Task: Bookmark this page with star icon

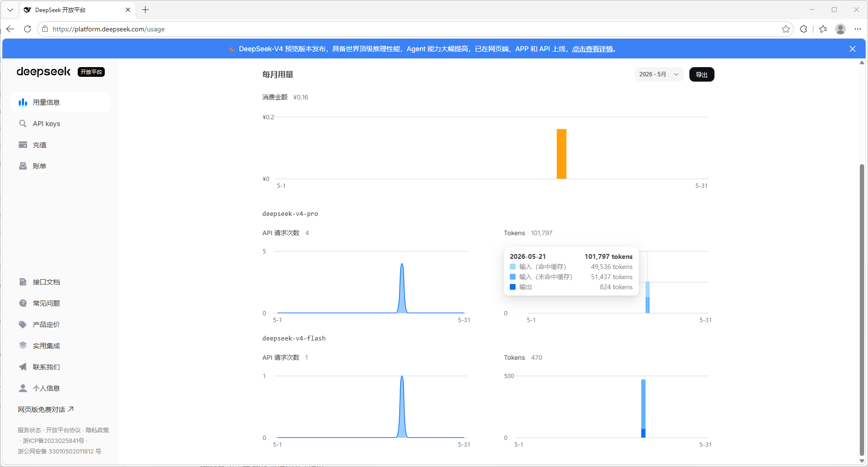Action: click(786, 29)
